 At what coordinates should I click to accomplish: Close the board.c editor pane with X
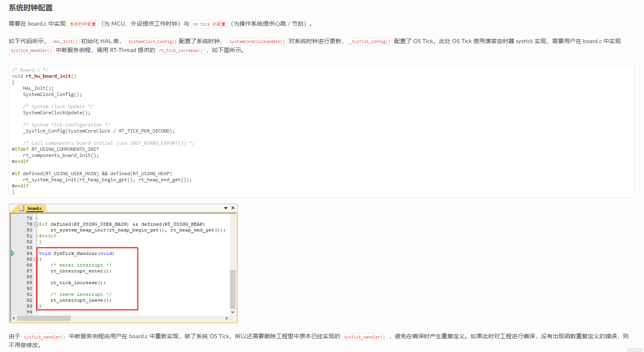[x=233, y=208]
